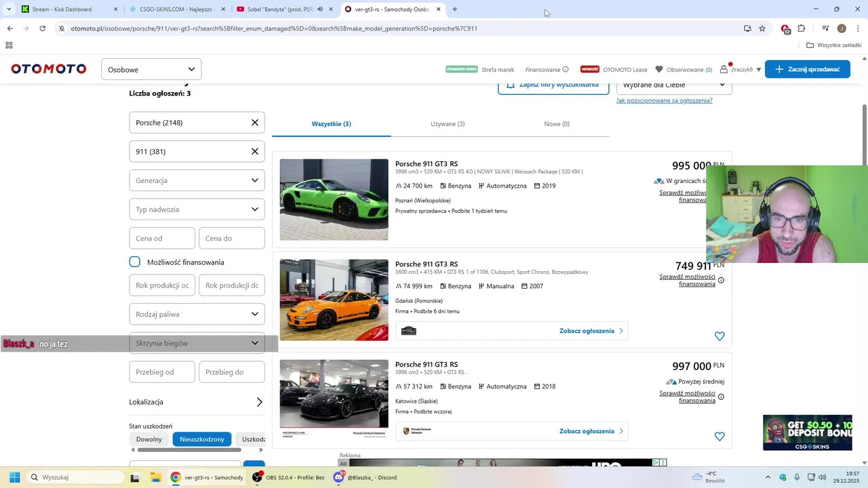This screenshot has height=488, width=868.
Task: Remove the 911 model filter
Action: (255, 151)
